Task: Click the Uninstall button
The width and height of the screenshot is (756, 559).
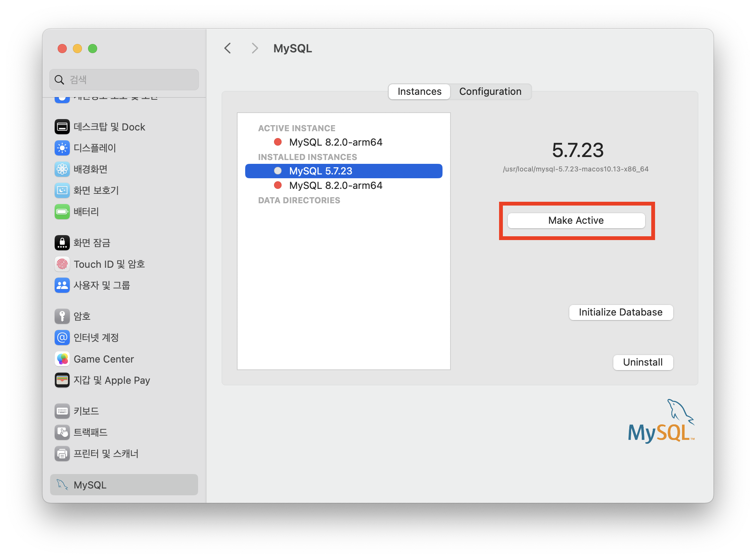Action: [x=643, y=362]
